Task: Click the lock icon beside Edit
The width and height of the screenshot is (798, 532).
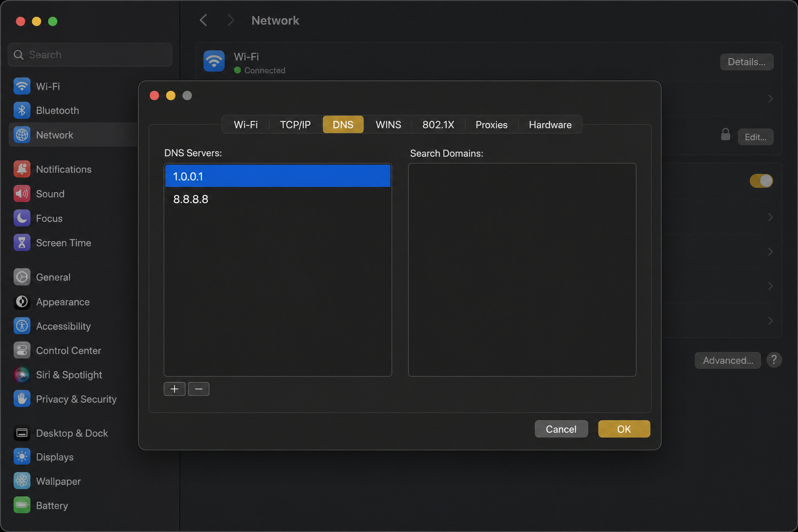Action: (726, 135)
